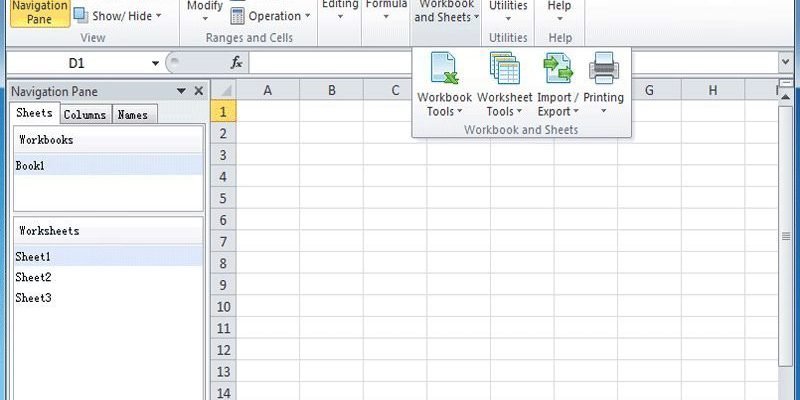Click the Printing icon
Screen dimensions: 800x400
(604, 68)
